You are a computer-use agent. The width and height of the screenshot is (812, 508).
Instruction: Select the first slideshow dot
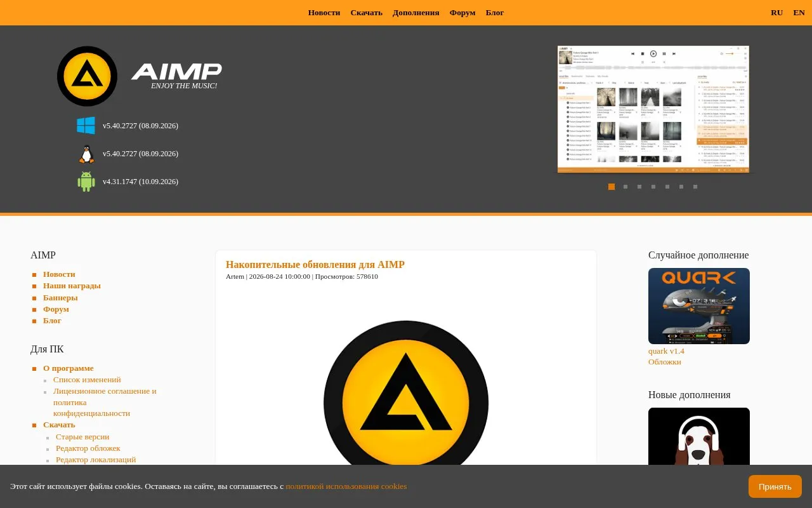pyautogui.click(x=612, y=187)
